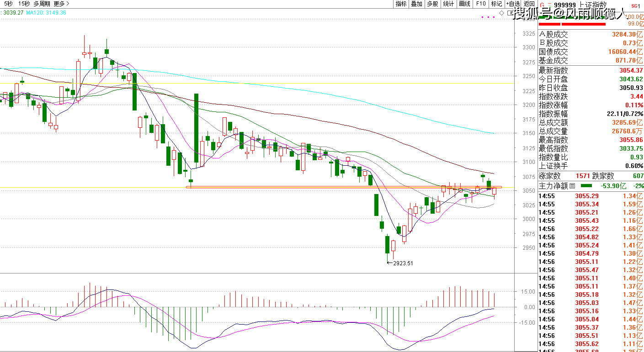
Task: Select the 指数振幅 row
Action: click(591, 114)
